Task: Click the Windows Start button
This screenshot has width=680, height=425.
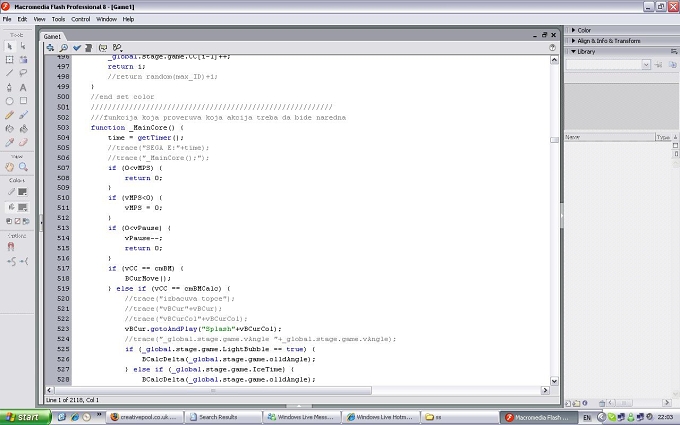Action: tap(25, 417)
